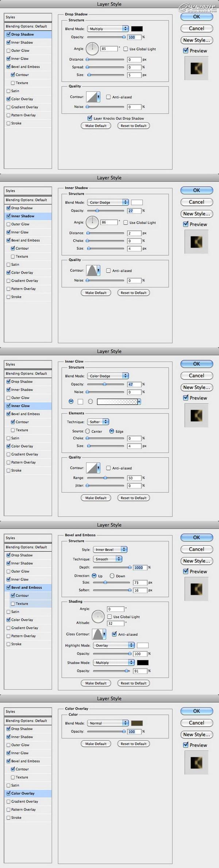Open the black Shadow Mode color swatch

[143, 662]
